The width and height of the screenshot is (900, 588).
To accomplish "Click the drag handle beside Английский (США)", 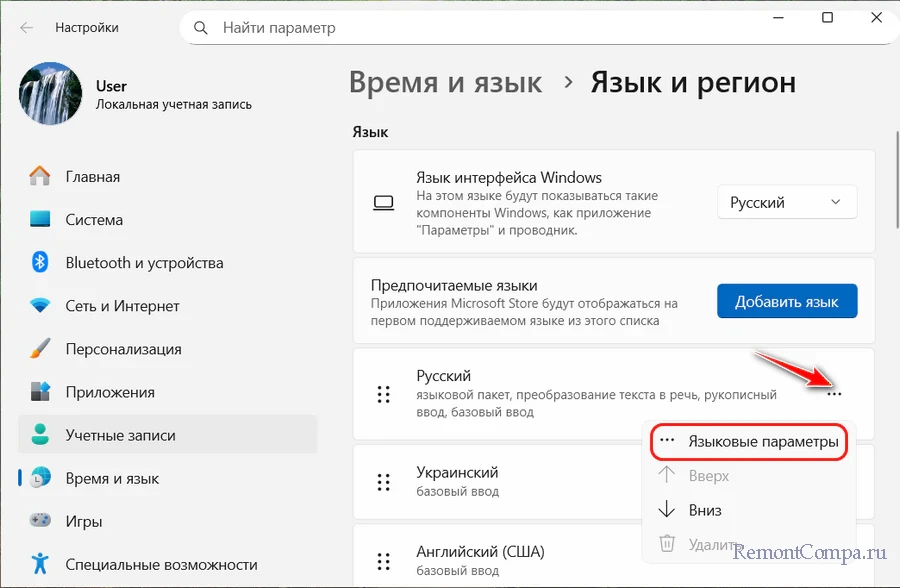I will click(383, 562).
